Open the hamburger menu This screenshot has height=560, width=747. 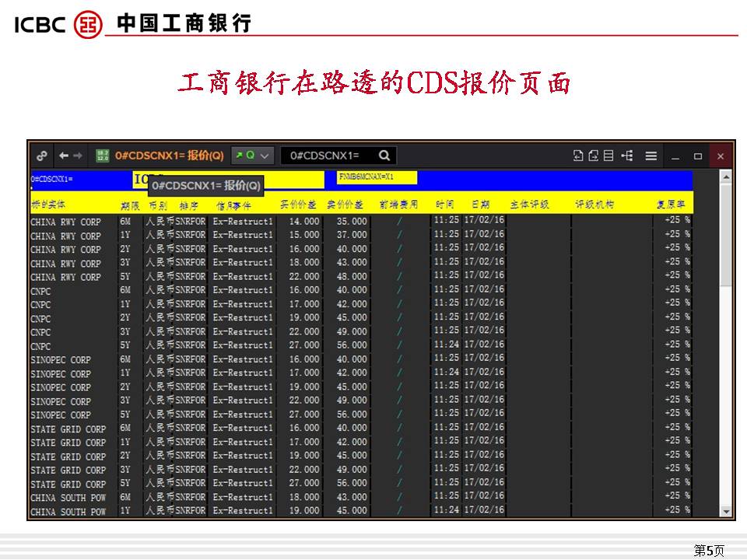click(651, 156)
